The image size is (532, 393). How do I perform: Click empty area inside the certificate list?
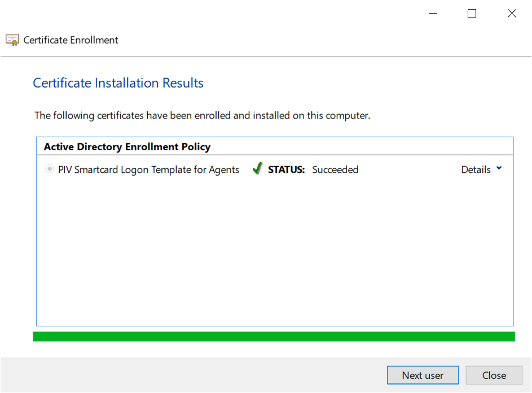[x=274, y=254]
